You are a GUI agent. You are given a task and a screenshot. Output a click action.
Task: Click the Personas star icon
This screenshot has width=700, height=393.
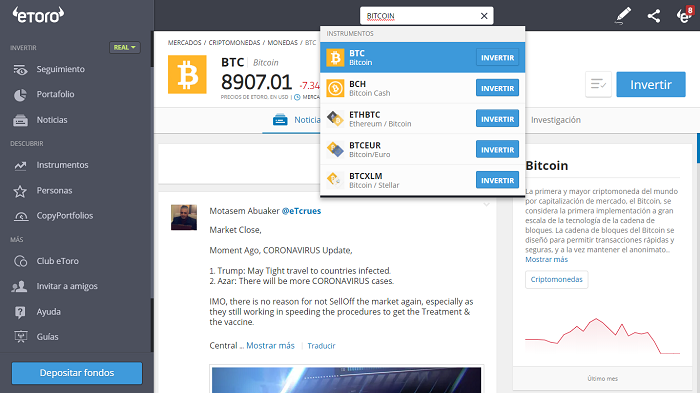coord(20,191)
